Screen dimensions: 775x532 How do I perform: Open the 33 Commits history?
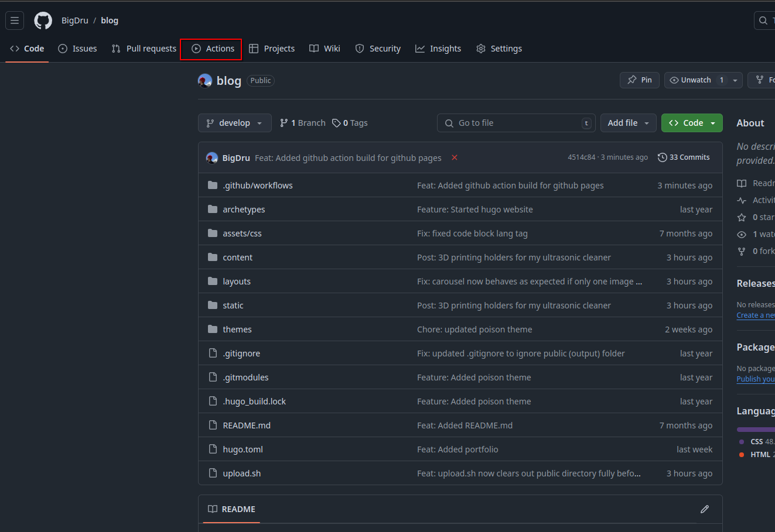pos(684,157)
